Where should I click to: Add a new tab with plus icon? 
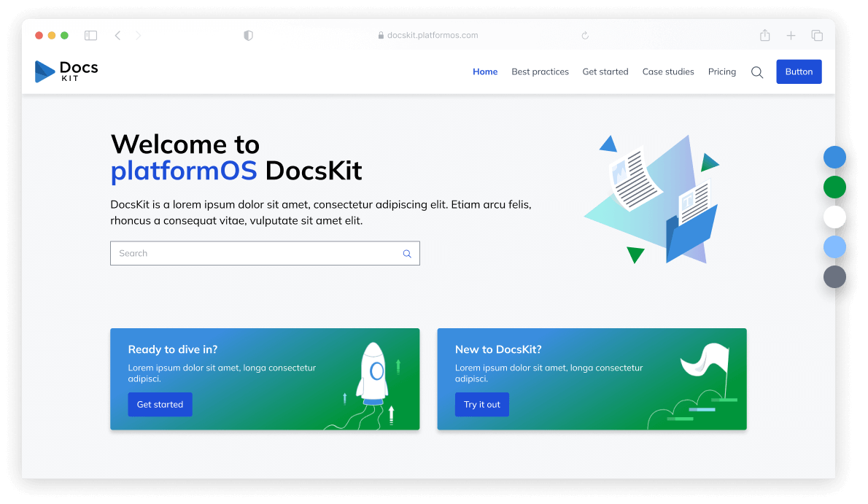click(x=791, y=35)
